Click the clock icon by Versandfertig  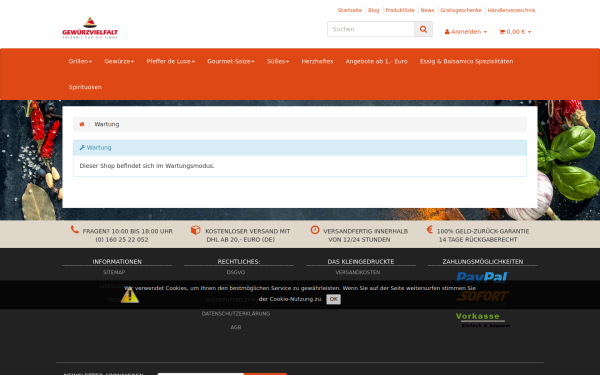315,230
